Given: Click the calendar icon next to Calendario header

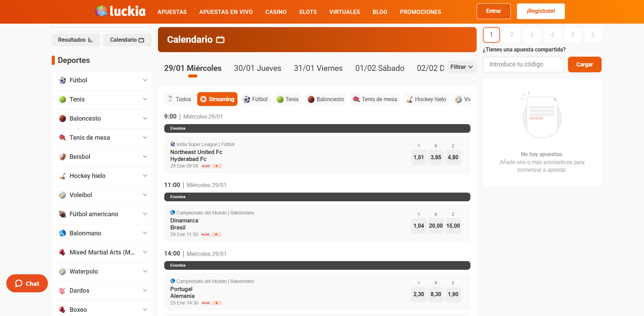Looking at the screenshot, I should point(220,40).
